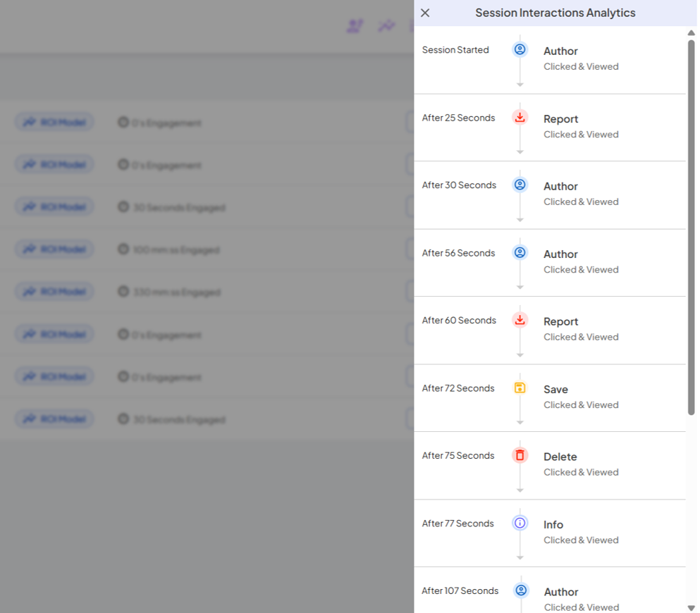This screenshot has width=700, height=613.
Task: Select 'After 60 Seconds' timestamp text
Action: [459, 321]
